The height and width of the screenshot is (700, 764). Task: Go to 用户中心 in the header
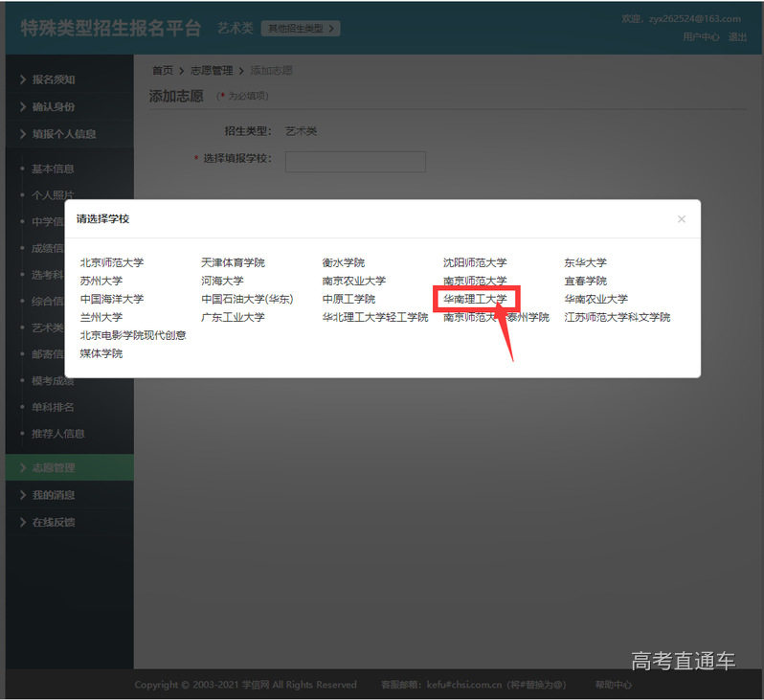pyautogui.click(x=701, y=37)
